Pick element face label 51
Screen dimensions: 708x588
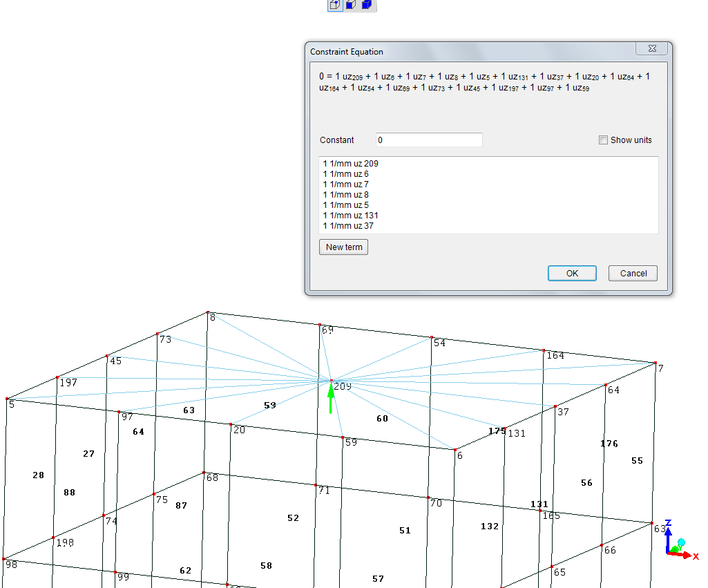tap(405, 530)
